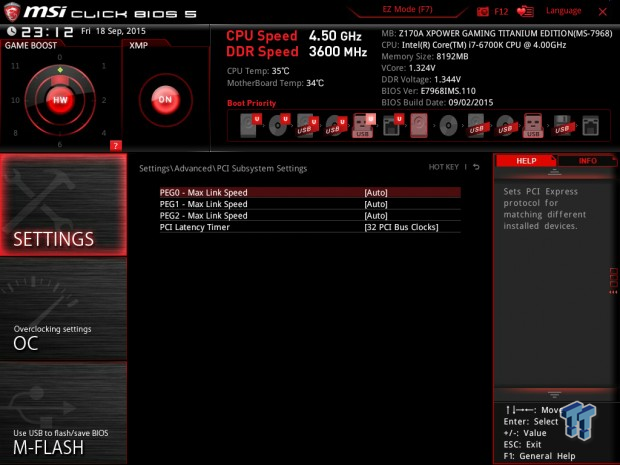
Task: Select the PEG2 - Max Link Speed row
Action: click(x=310, y=215)
